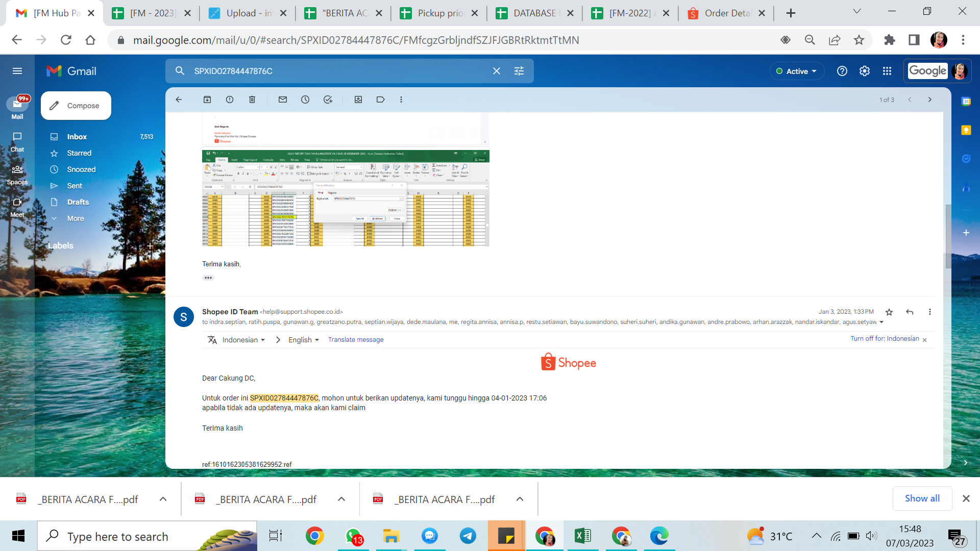The height and width of the screenshot is (551, 980).
Task: Mark email as unread icon
Action: pos(283,99)
